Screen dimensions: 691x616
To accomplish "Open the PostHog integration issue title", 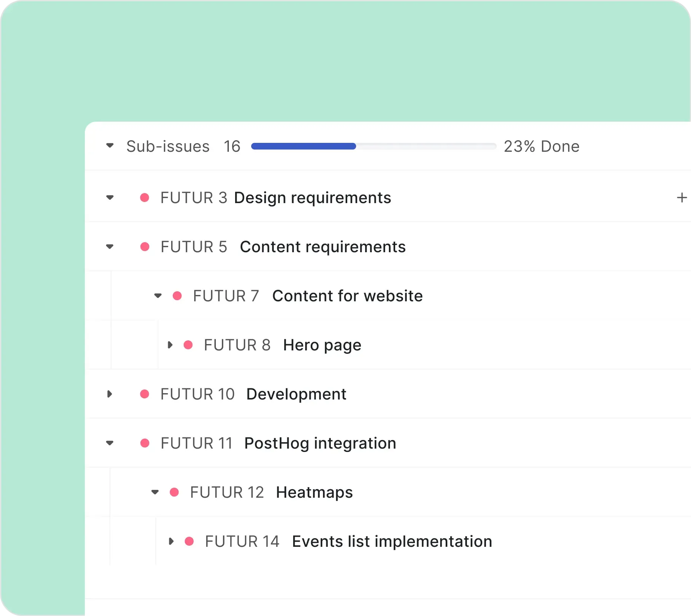I will click(x=320, y=443).
